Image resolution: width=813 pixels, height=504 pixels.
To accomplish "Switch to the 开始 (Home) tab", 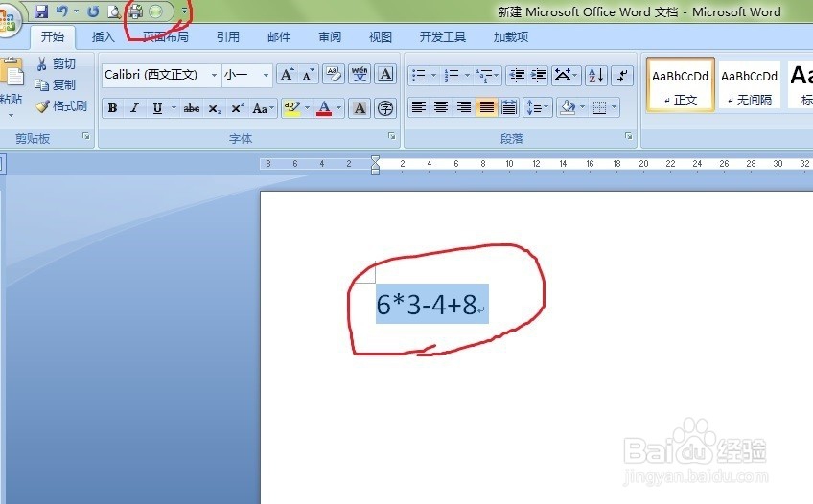I will pos(53,36).
